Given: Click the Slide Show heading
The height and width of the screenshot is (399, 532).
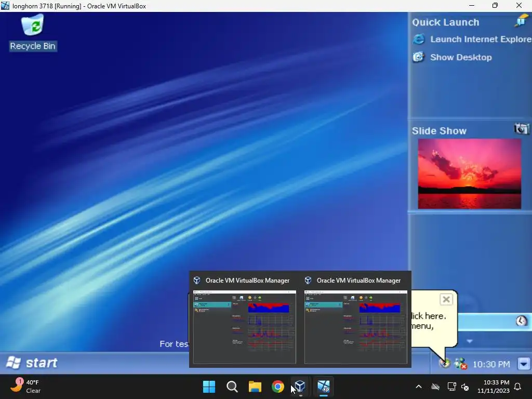Looking at the screenshot, I should click(x=439, y=131).
